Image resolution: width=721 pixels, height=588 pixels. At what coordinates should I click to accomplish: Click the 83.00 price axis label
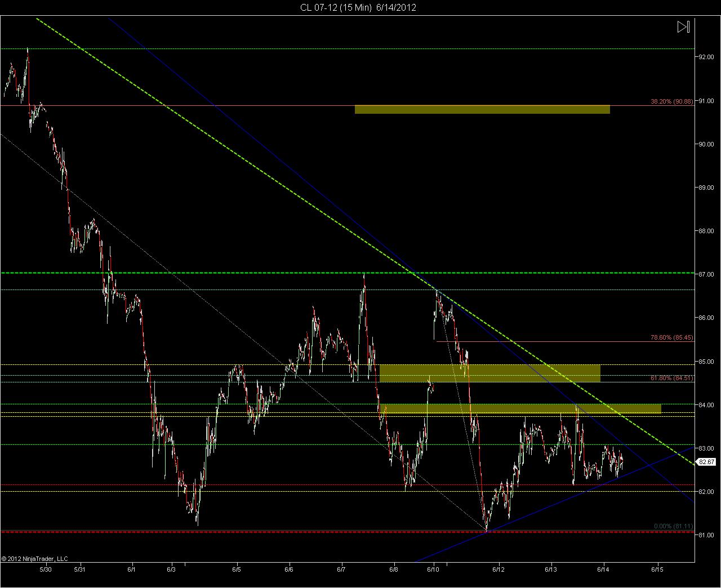coord(706,448)
